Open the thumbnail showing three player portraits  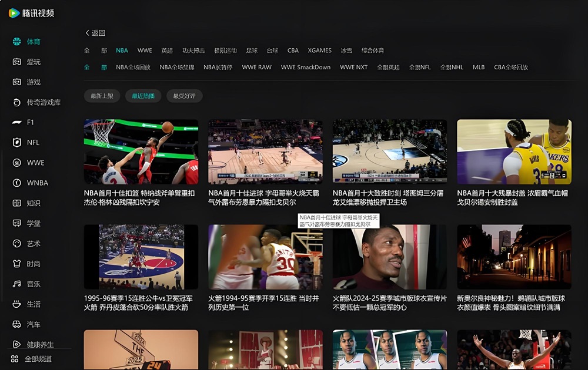point(390,350)
